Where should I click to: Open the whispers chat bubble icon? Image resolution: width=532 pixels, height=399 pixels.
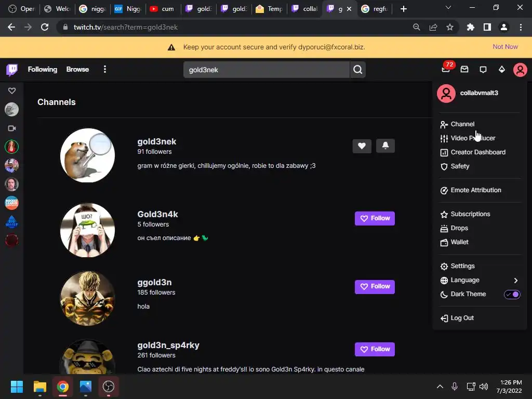tap(483, 70)
